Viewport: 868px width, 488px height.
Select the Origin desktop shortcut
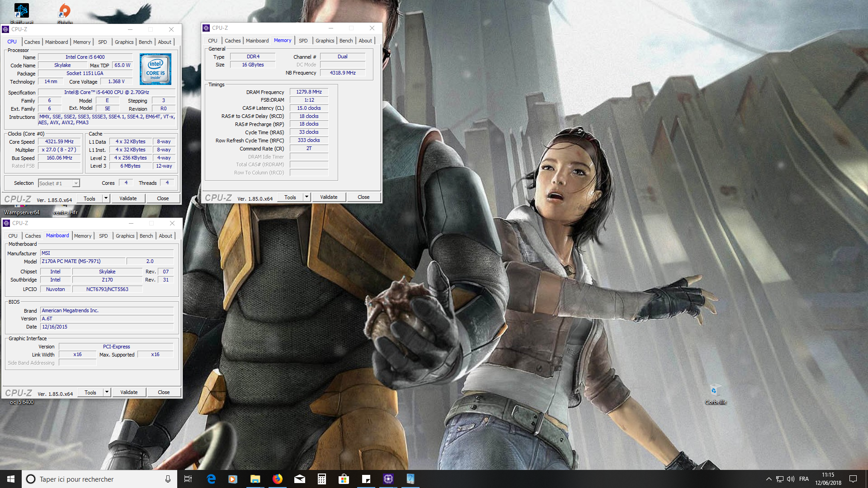tap(65, 14)
